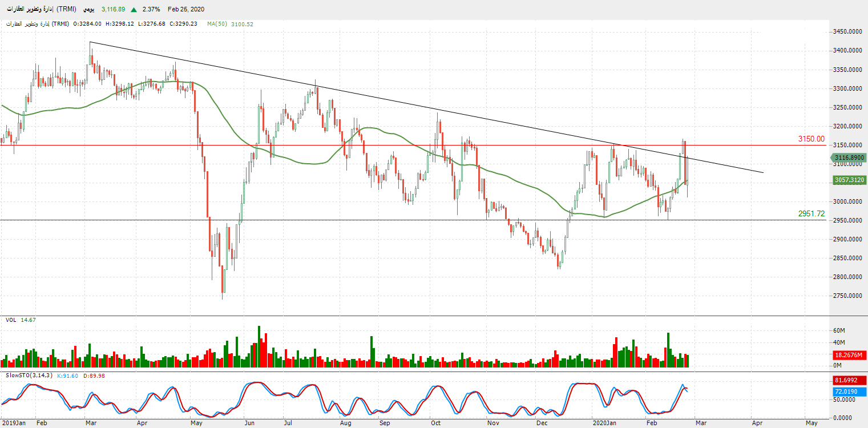Screen dimensions: 868x428
Task: Click the VOL indicator label
Action: [x=11, y=320]
